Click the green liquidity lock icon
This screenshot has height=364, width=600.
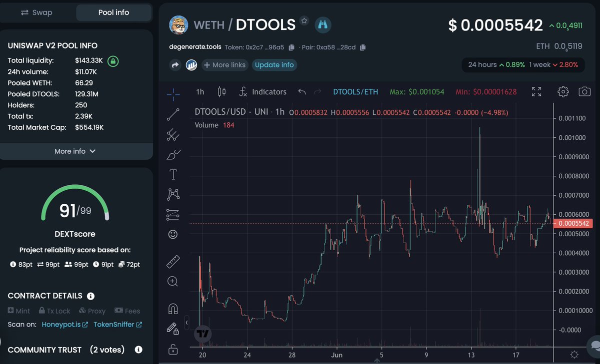click(113, 61)
